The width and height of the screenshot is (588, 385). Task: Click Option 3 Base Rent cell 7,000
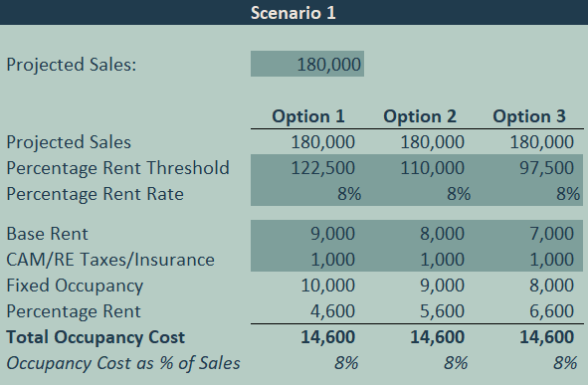[x=528, y=233]
